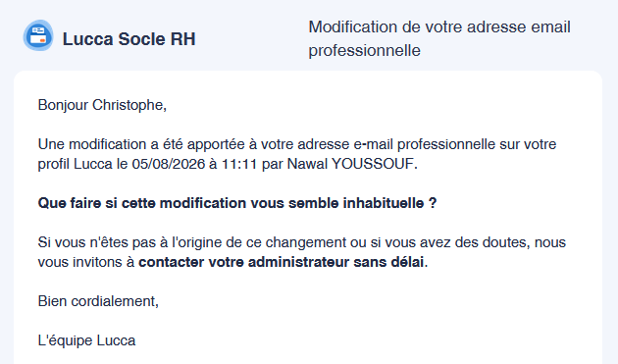Click the date 05/08/2026

[x=169, y=164]
